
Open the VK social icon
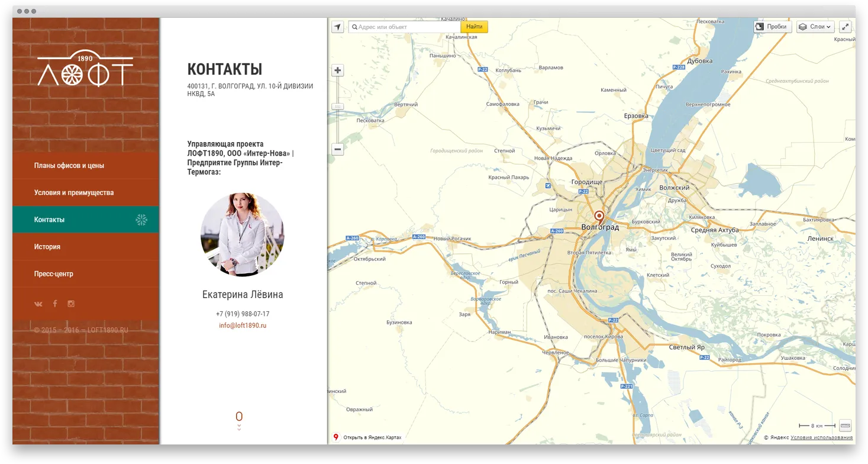click(x=38, y=304)
